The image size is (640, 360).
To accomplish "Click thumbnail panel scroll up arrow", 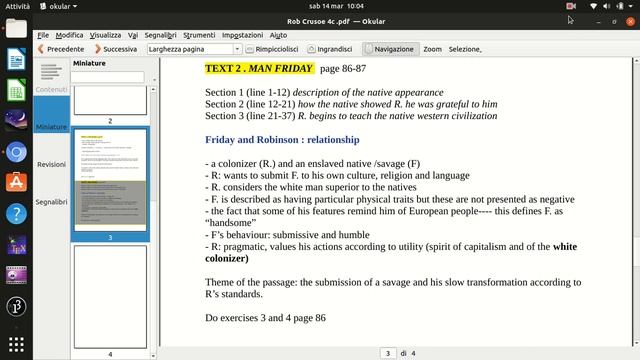I will point(153,89).
